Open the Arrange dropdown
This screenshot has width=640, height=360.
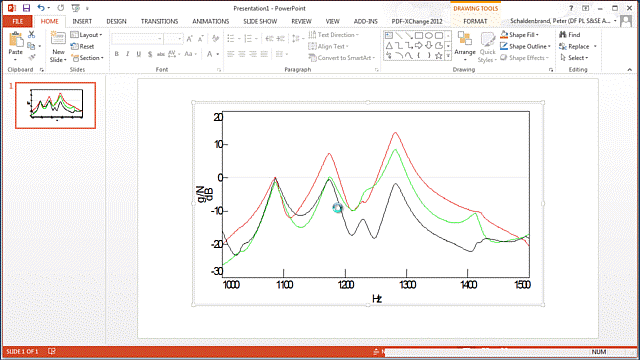465,47
